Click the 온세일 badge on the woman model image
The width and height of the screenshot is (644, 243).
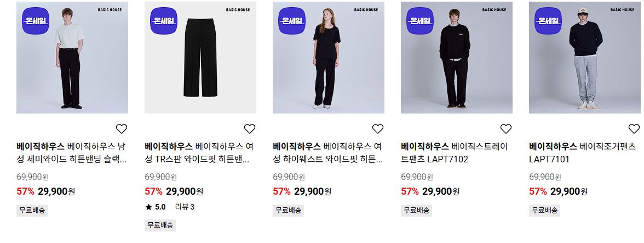(x=292, y=20)
